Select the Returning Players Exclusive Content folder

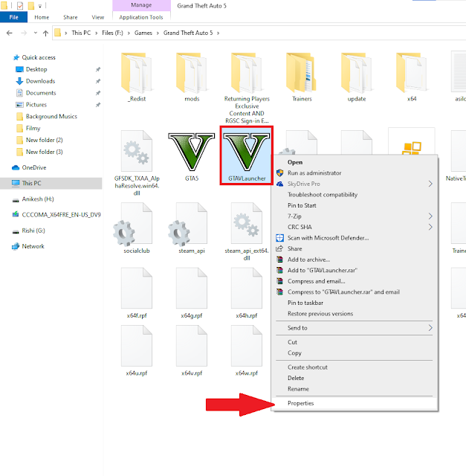247,73
